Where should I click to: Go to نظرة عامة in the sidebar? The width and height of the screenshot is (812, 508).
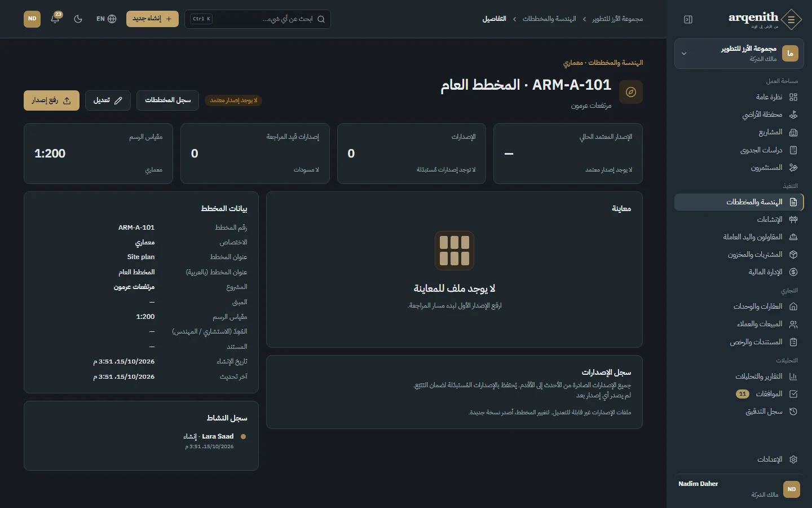click(x=739, y=97)
